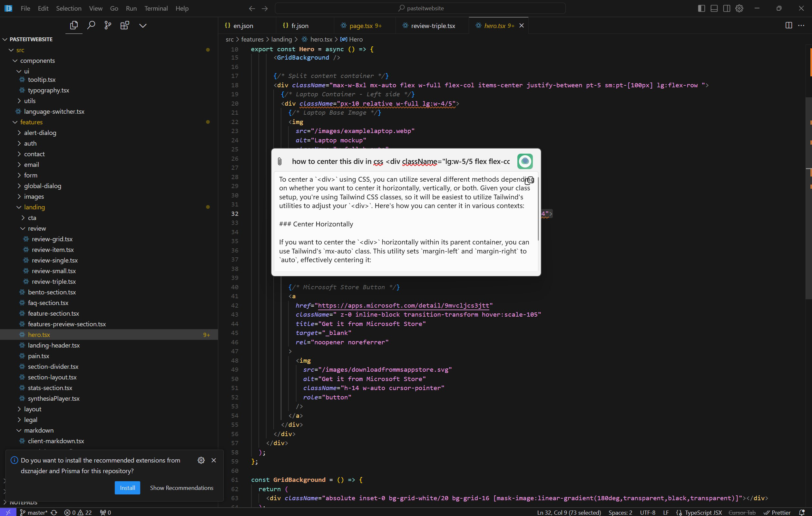Click the AI prompt input field
Screen dimensions: 812x516
click(401, 161)
